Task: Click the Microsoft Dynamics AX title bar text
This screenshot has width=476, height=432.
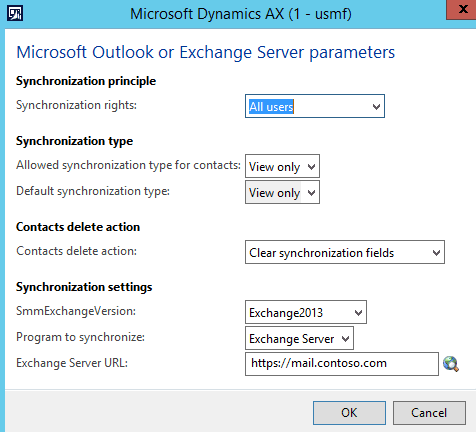Action: [241, 14]
